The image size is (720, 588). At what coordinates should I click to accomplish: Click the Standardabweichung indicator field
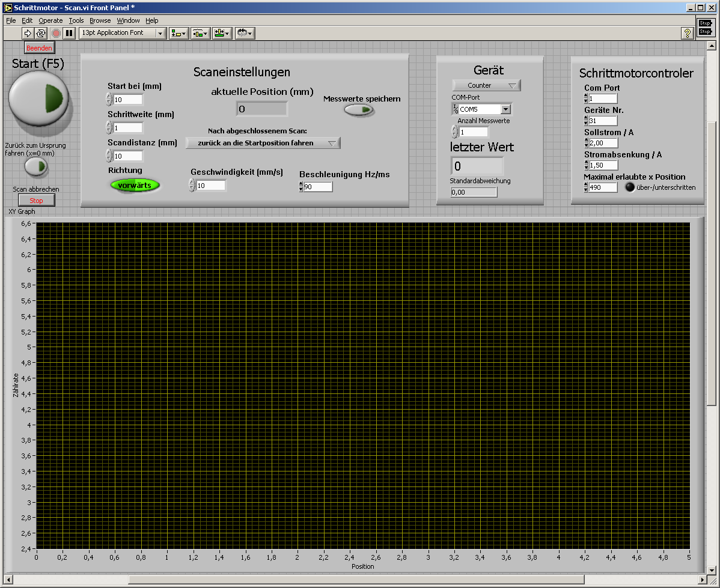tap(474, 192)
